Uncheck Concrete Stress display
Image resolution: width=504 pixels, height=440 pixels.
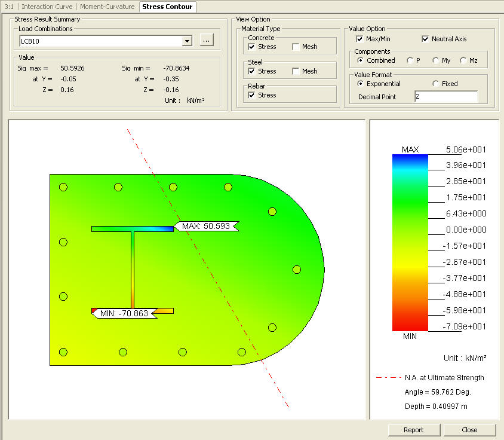click(x=251, y=47)
